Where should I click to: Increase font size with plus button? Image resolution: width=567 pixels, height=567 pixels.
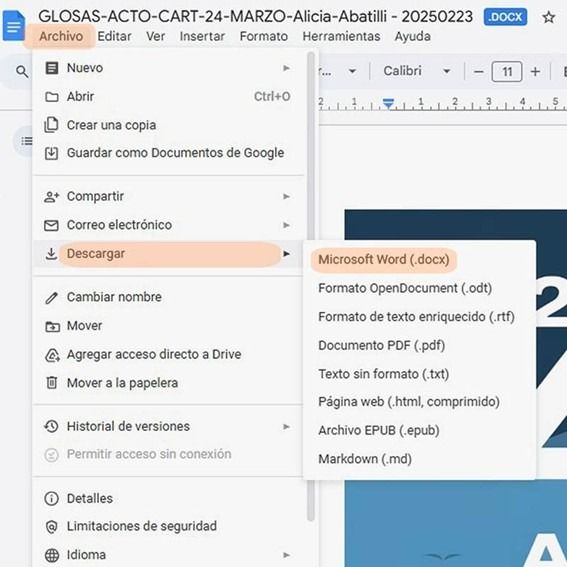[535, 72]
